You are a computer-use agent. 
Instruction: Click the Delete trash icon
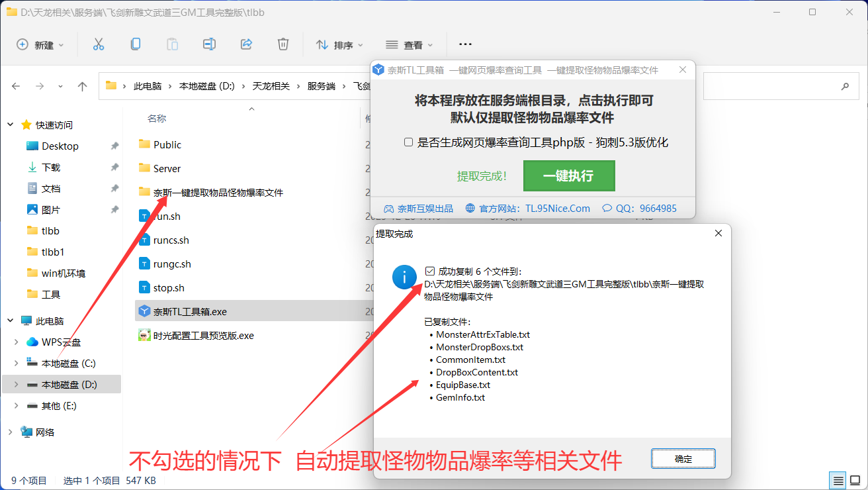pyautogui.click(x=283, y=44)
